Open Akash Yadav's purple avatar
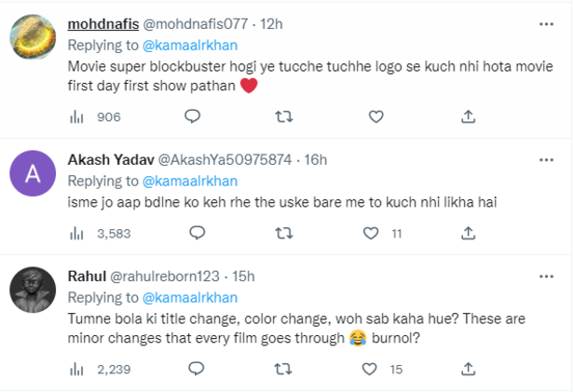This screenshot has height=392, width=574. (x=33, y=173)
